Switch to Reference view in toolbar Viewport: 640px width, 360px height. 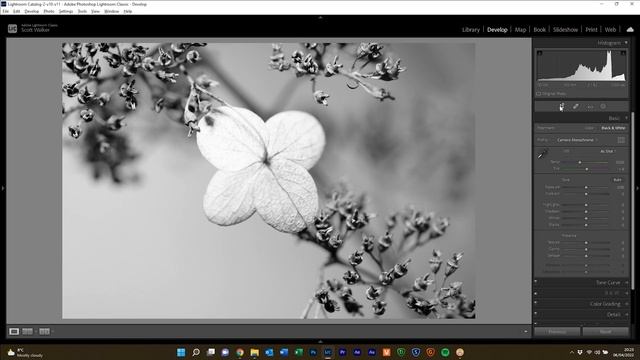coord(27,331)
